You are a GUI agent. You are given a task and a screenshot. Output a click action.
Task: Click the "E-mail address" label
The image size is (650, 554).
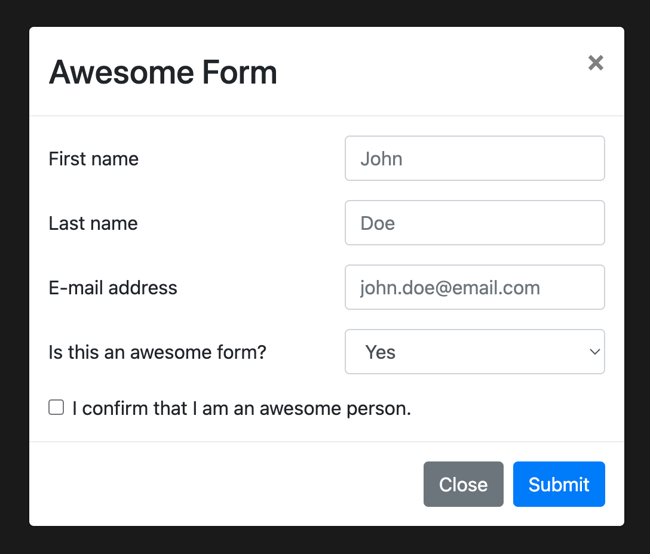click(x=112, y=288)
